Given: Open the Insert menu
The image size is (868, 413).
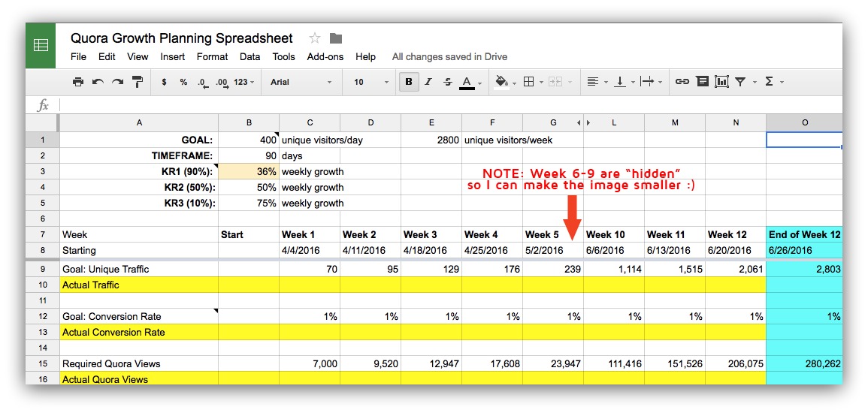Looking at the screenshot, I should coord(173,56).
